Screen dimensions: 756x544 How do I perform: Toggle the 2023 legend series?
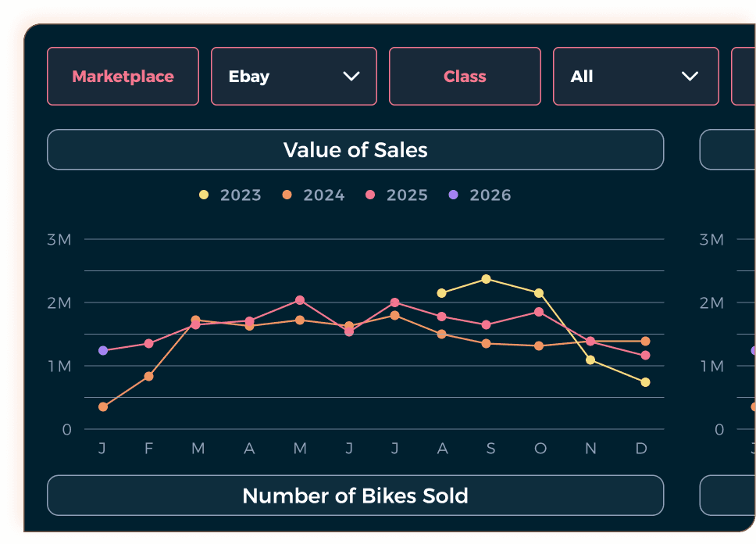coord(230,195)
